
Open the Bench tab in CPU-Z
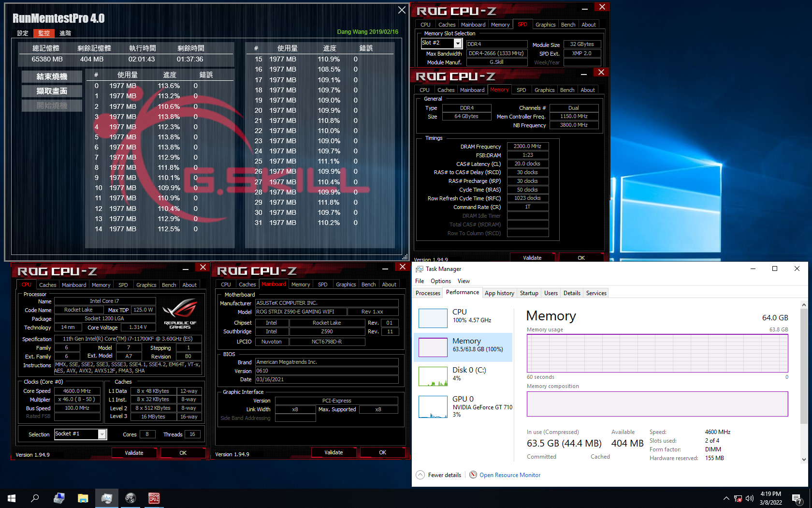(169, 284)
